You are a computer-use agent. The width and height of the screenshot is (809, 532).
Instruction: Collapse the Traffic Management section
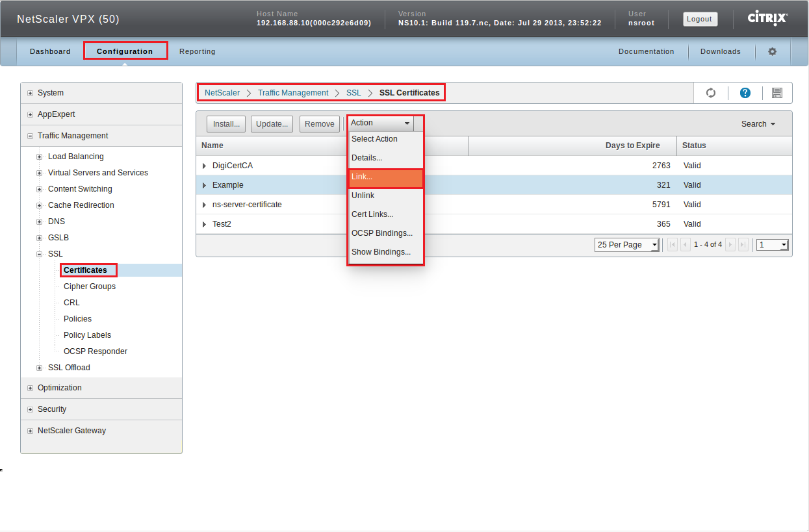pos(30,136)
